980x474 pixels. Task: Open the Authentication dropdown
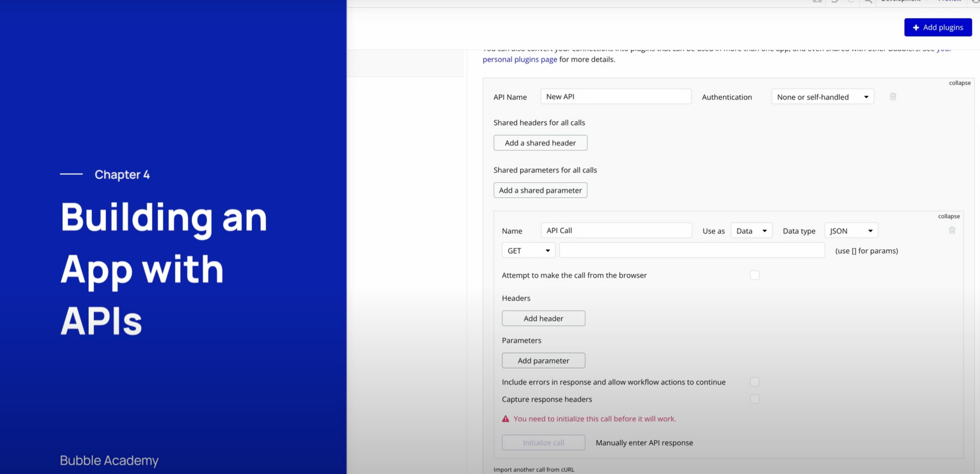tap(822, 96)
